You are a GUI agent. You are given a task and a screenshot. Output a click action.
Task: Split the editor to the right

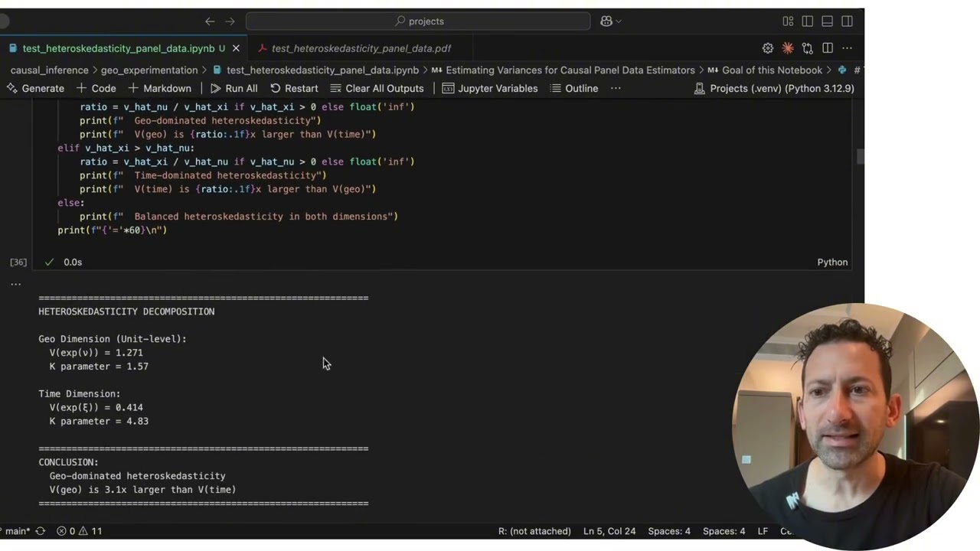(828, 48)
